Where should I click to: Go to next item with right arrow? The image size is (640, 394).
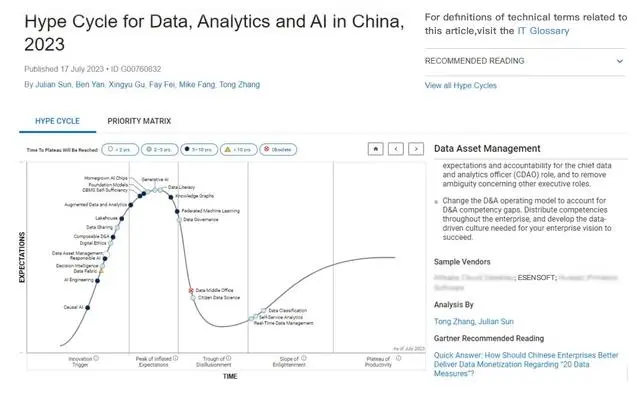tap(416, 149)
